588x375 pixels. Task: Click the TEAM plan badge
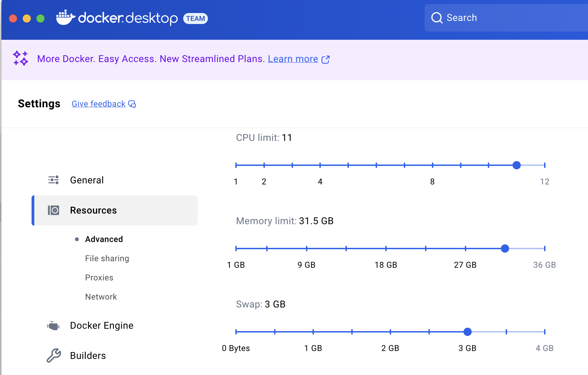point(196,19)
